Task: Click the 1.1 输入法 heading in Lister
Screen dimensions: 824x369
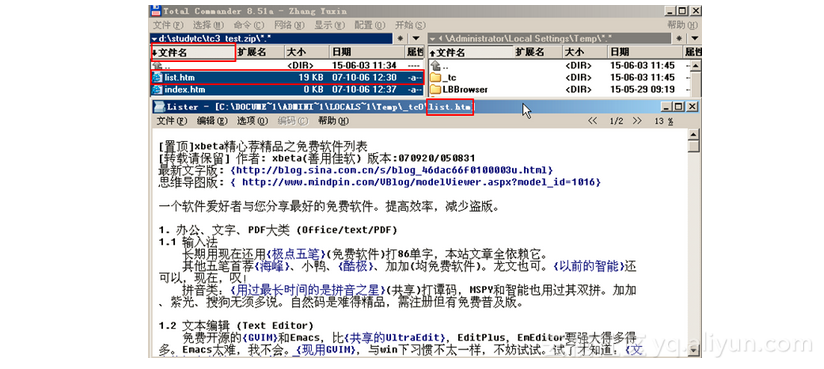Action: [x=188, y=242]
